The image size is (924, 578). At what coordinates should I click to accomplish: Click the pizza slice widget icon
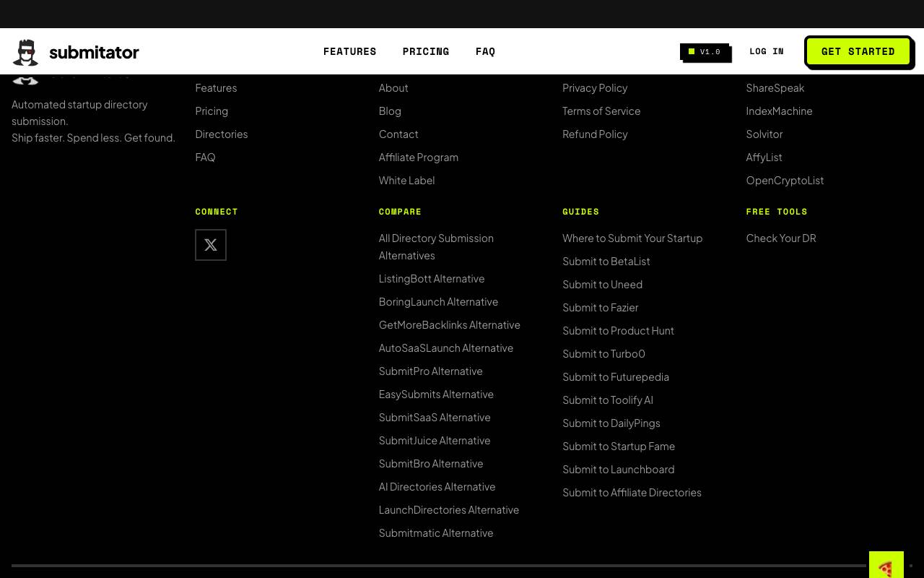pos(886,565)
